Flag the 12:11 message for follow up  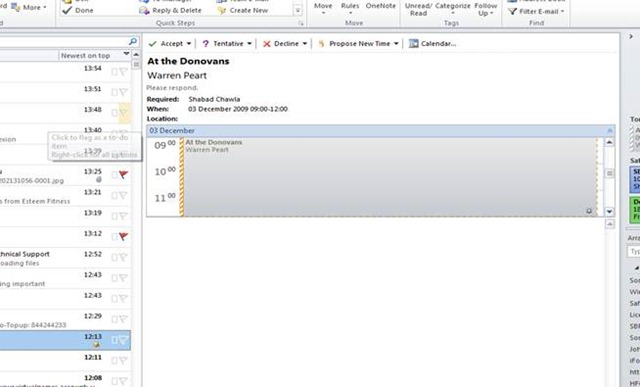click(123, 360)
